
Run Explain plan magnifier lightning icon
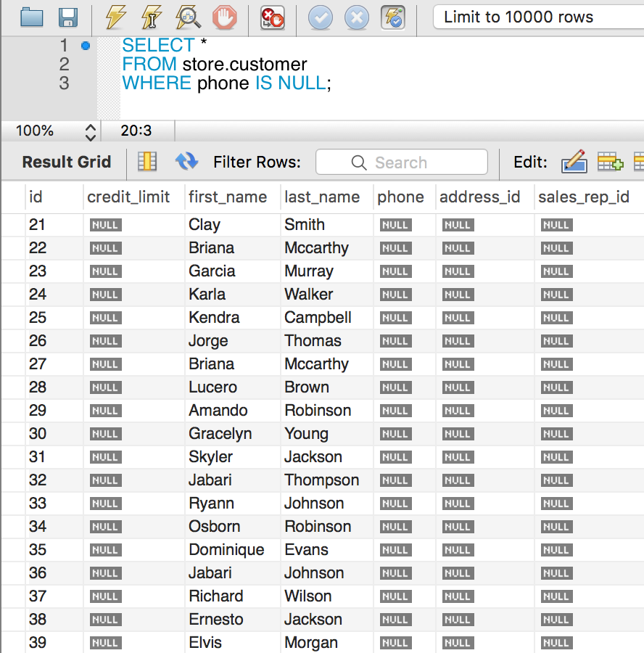click(188, 17)
